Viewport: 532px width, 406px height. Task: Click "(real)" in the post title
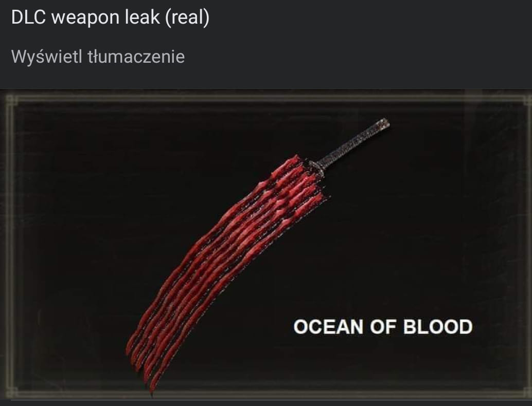tap(187, 17)
